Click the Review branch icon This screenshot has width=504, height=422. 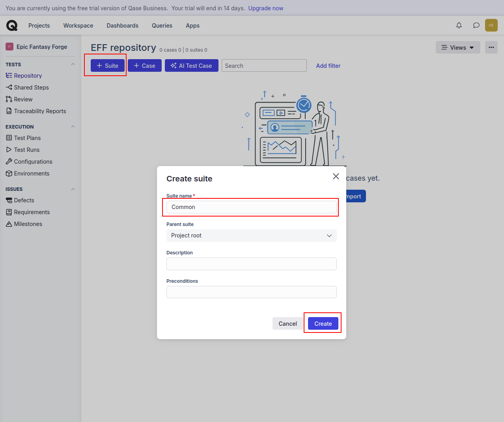9,99
